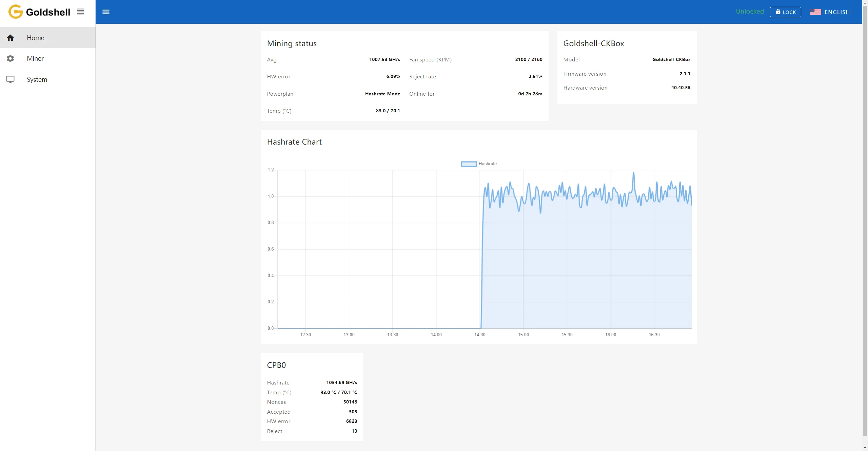
Task: Toggle the Hashrate legend in chart
Action: click(487, 164)
